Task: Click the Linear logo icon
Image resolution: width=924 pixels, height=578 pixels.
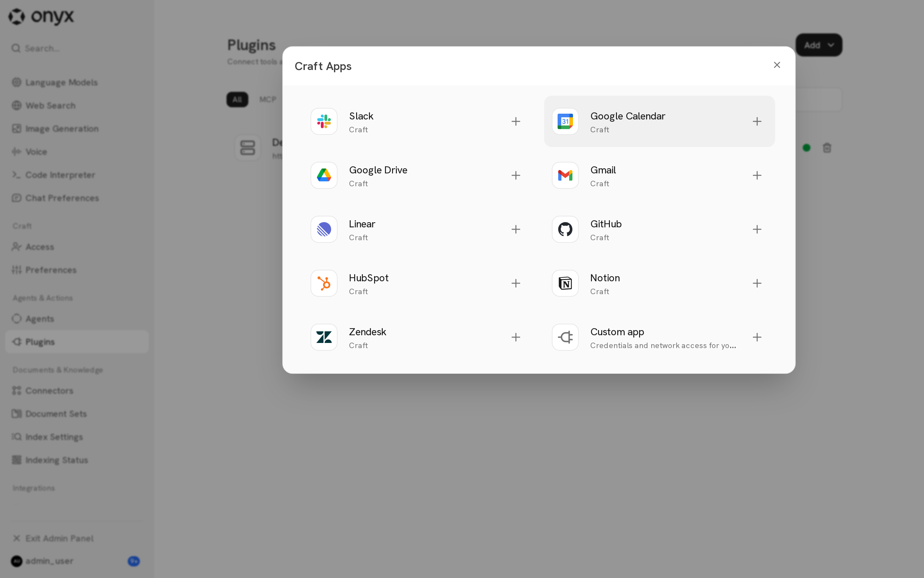Action: tap(324, 229)
